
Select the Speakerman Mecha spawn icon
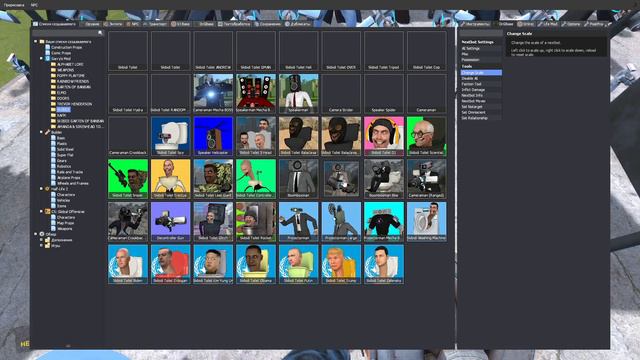click(256, 93)
